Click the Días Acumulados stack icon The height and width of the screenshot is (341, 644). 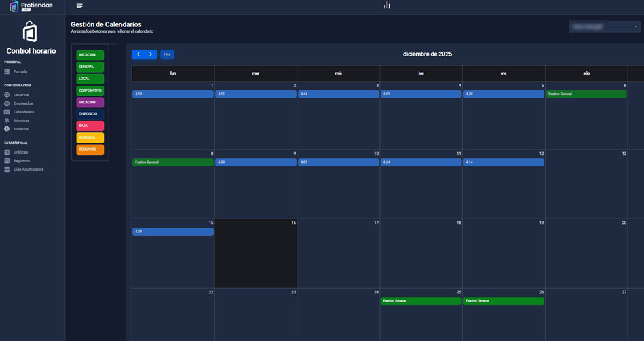[7, 169]
